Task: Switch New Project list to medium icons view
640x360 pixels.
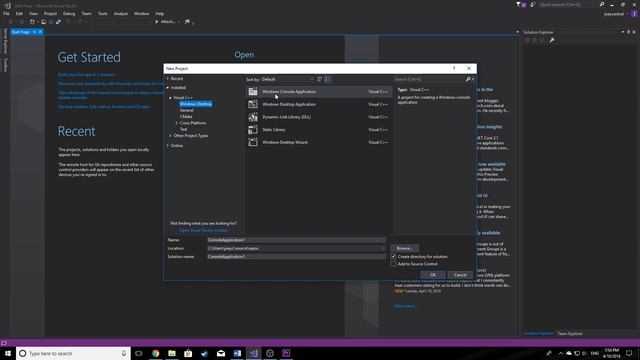Action: (328, 79)
